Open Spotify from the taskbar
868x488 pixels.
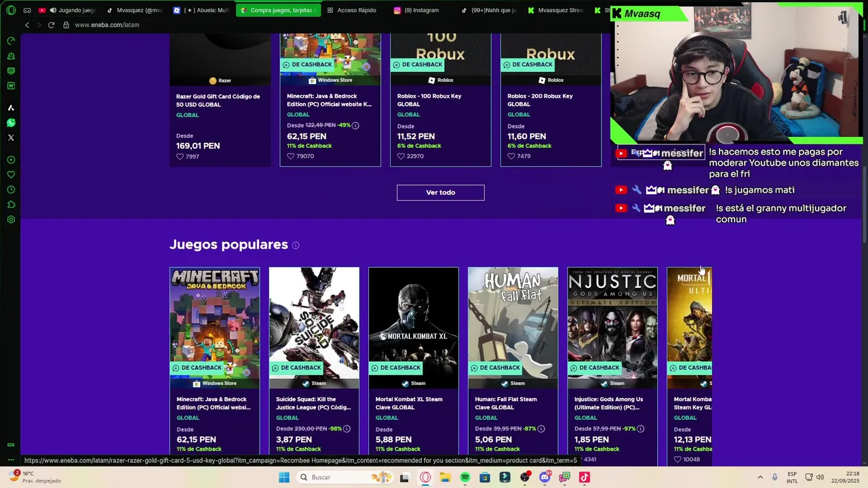[x=465, y=477]
